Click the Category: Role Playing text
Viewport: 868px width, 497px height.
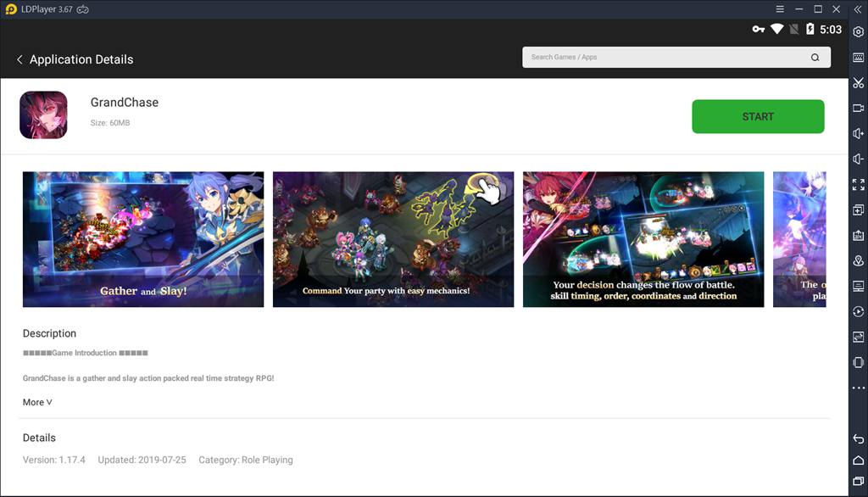pos(246,460)
